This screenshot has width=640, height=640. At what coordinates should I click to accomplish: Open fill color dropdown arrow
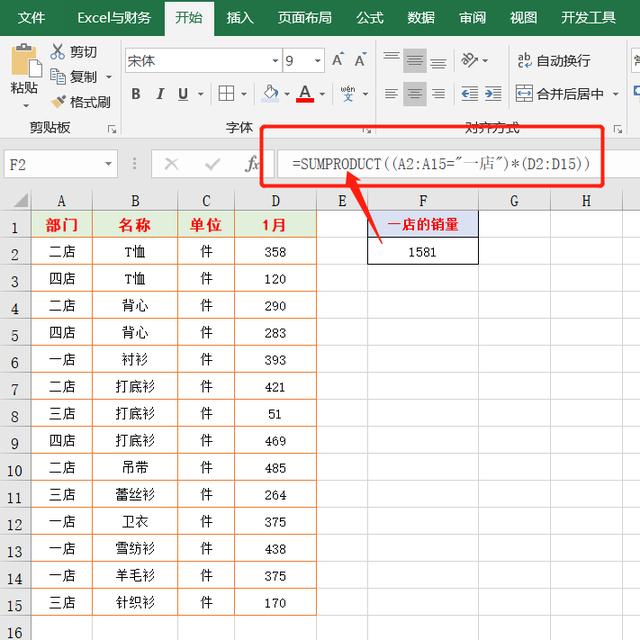coord(287,94)
